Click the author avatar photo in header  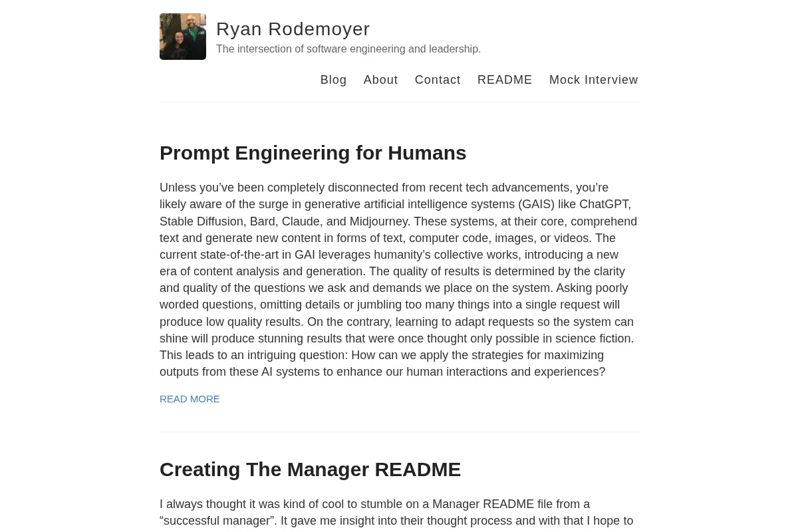tap(183, 37)
